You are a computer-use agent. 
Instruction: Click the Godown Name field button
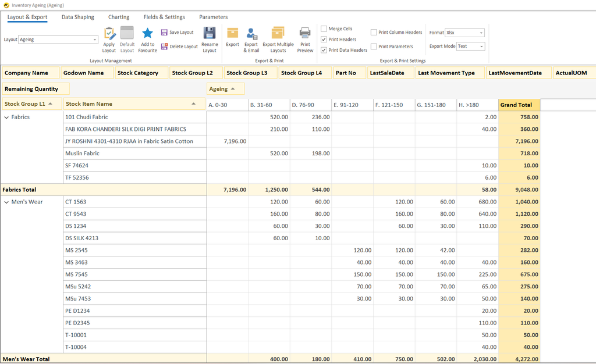87,73
